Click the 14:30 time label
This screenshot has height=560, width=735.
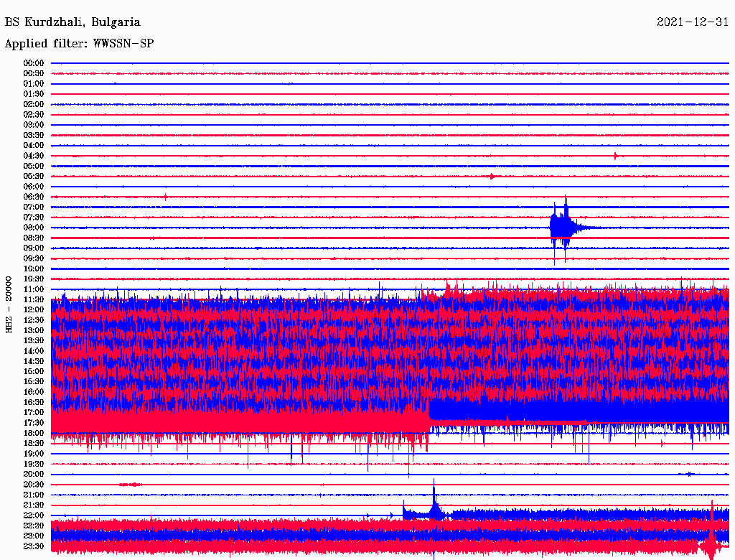point(34,361)
